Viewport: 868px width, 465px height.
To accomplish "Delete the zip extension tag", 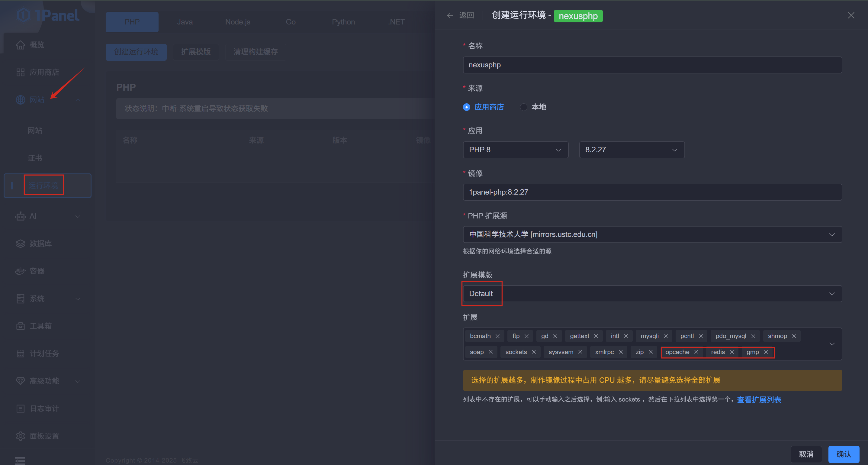I will point(651,352).
